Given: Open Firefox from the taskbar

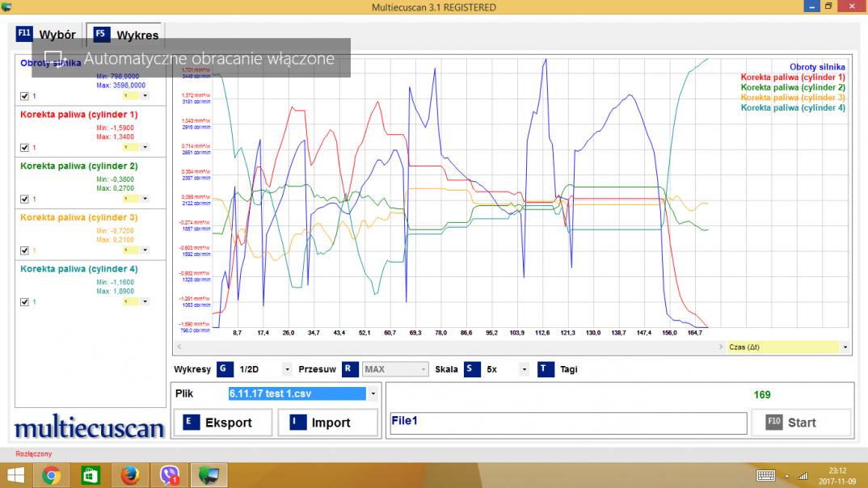Looking at the screenshot, I should point(129,475).
